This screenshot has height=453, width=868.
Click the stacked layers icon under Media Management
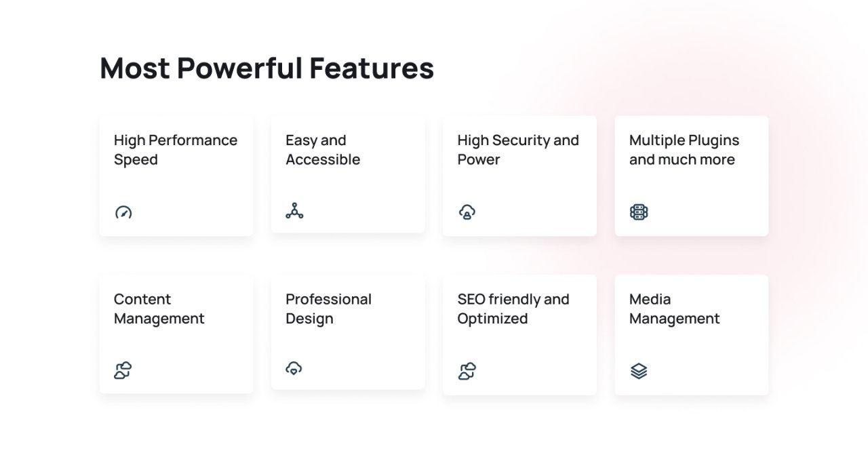(x=639, y=371)
